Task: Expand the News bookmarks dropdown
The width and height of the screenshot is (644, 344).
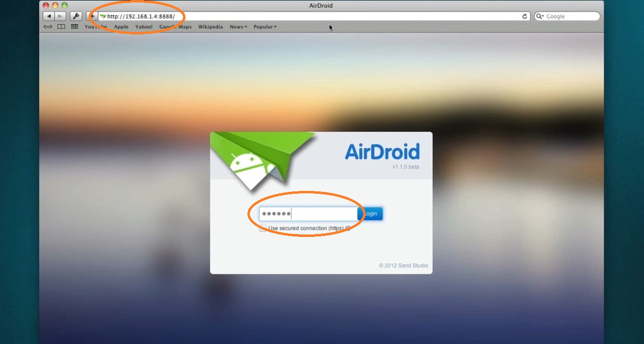Action: [x=238, y=27]
